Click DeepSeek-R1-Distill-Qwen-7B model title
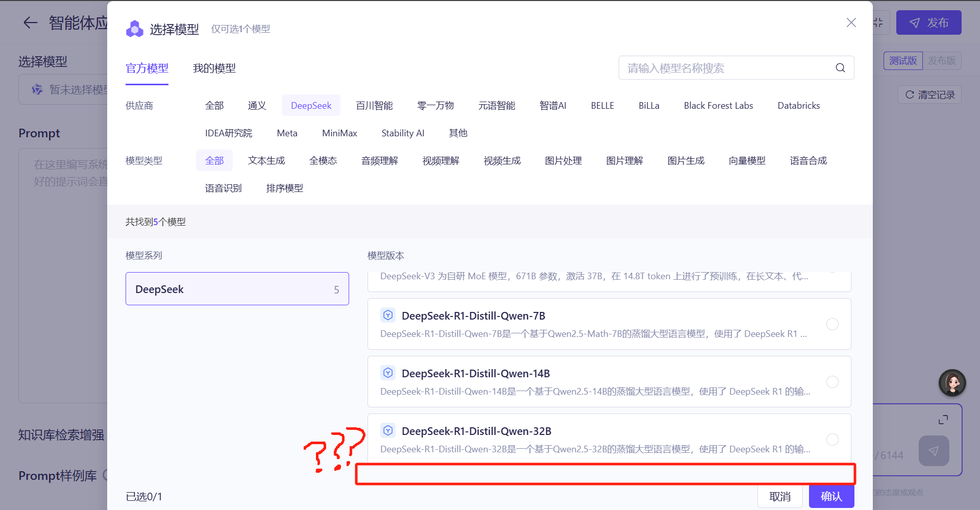 click(x=474, y=315)
